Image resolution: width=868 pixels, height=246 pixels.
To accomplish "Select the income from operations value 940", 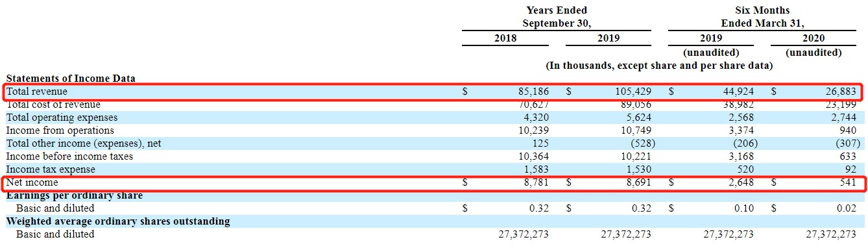I will click(848, 130).
